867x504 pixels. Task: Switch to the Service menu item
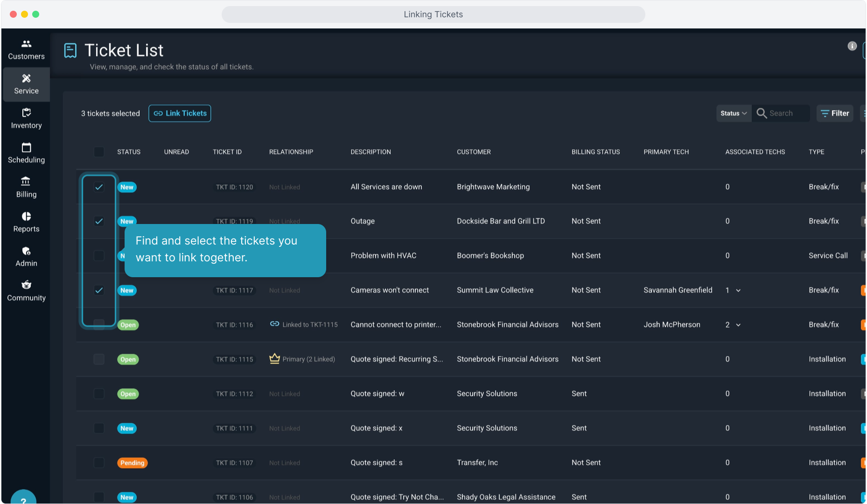click(x=26, y=84)
